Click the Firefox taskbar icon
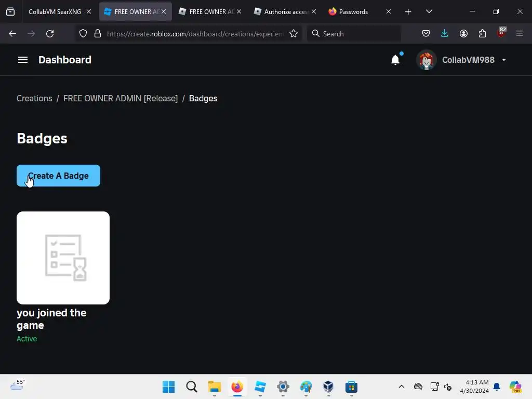 click(237, 387)
